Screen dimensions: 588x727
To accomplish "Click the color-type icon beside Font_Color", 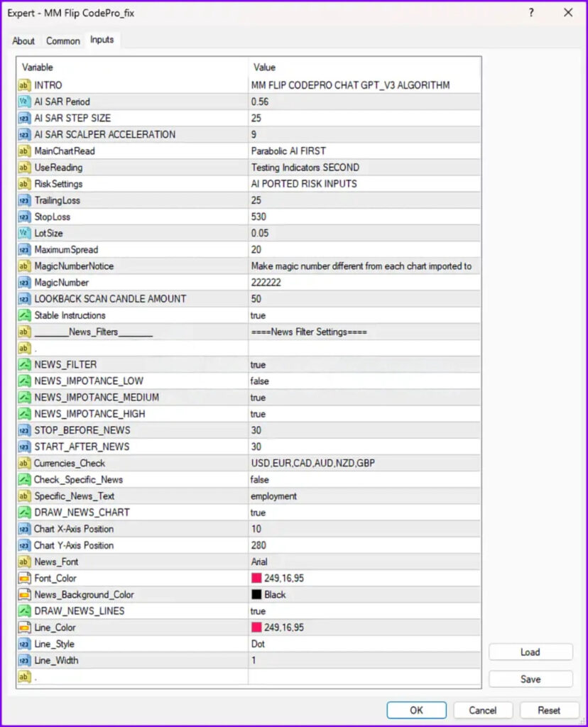I will tap(25, 579).
